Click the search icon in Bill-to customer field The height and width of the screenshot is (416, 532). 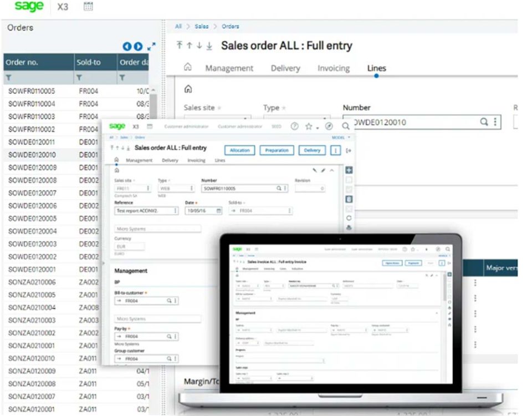point(169,301)
